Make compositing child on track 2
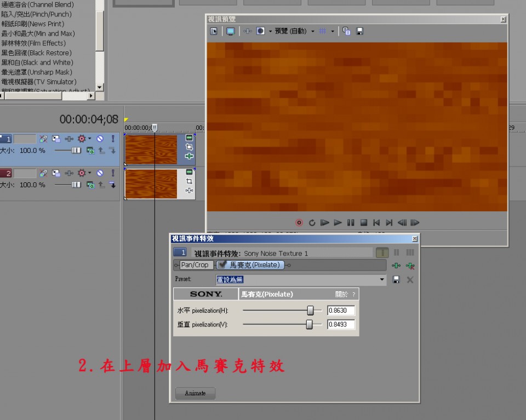Viewport: 526px width, 420px height. pos(113,185)
